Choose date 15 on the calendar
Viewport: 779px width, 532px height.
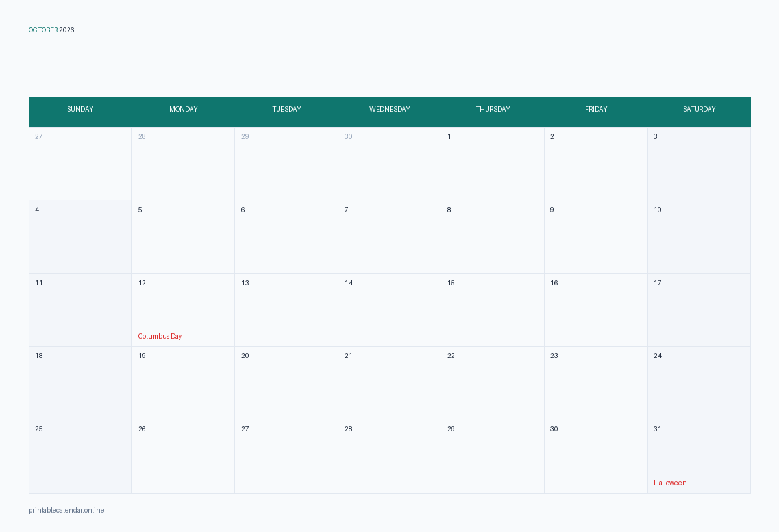[451, 283]
